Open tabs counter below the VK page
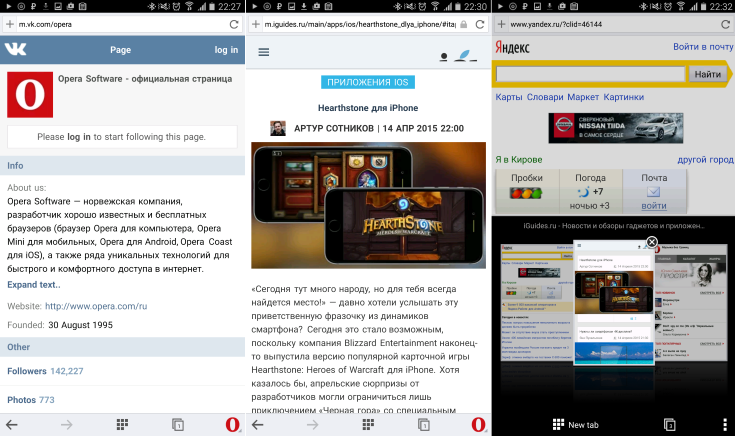This screenshot has height=436, width=735. tap(177, 425)
